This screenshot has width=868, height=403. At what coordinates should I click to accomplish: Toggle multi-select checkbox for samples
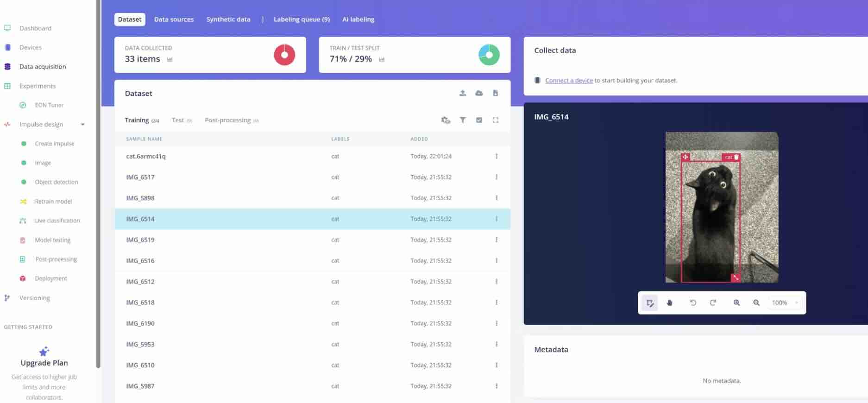point(479,120)
